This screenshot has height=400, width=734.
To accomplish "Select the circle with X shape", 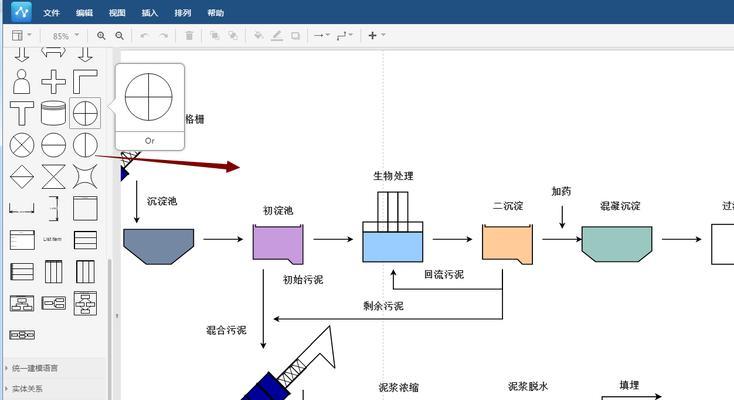I will [x=22, y=145].
